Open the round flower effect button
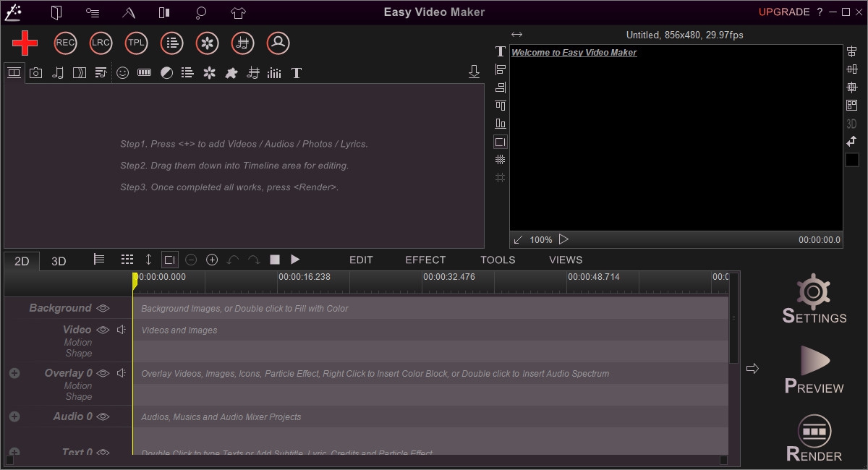 pos(207,43)
